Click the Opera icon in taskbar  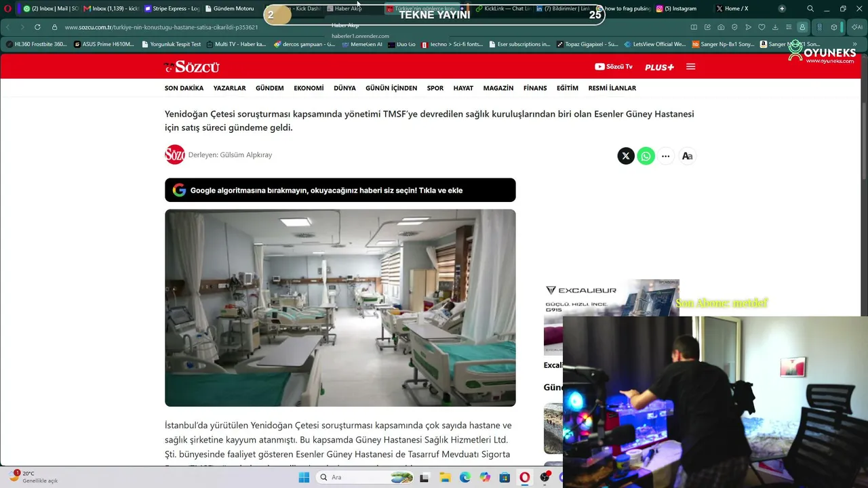point(525,478)
